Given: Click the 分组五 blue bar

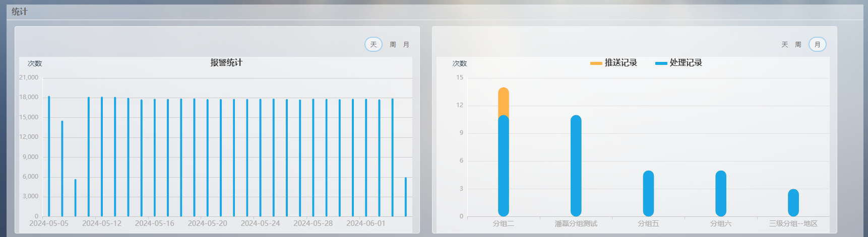Looking at the screenshot, I should (x=648, y=194).
